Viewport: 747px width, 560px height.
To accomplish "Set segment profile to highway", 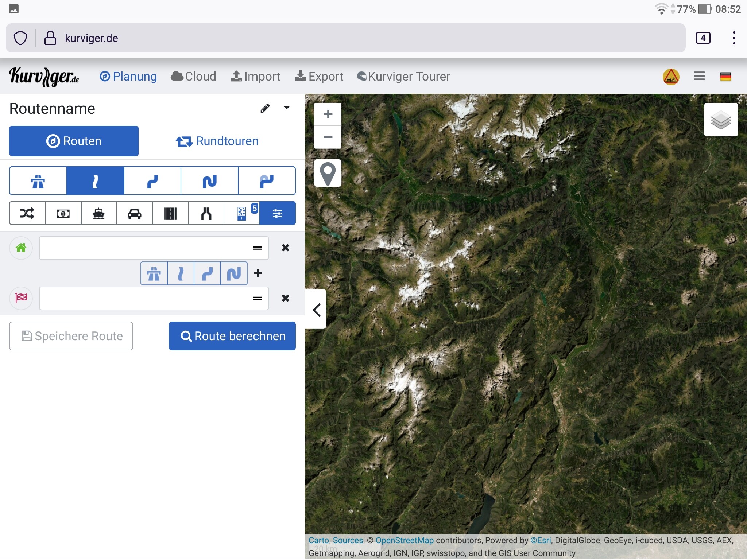I will point(154,273).
